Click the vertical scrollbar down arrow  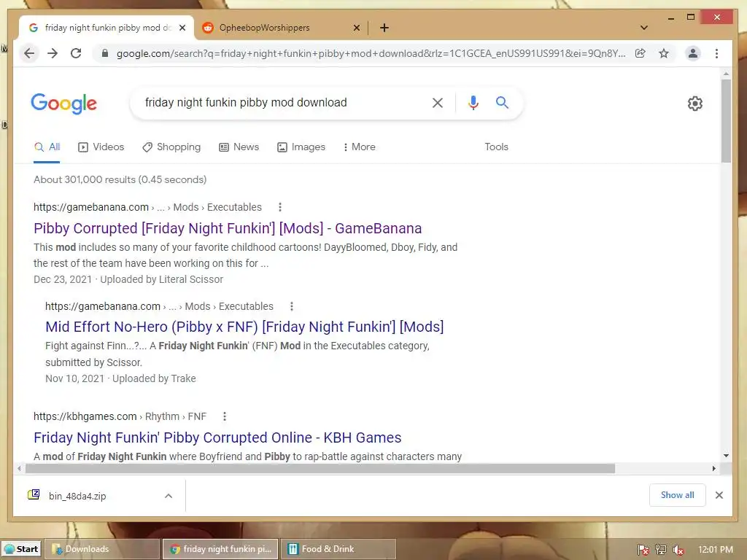[726, 456]
